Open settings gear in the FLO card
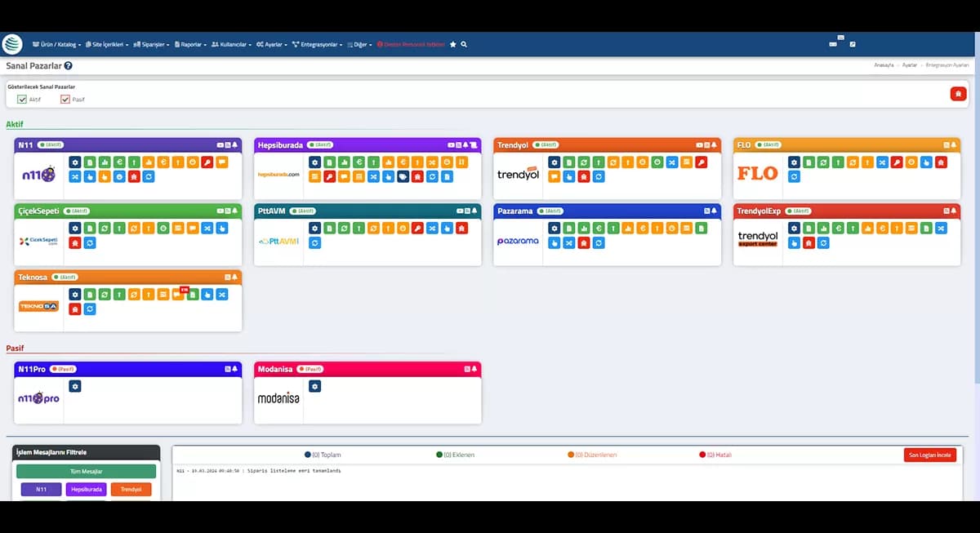980x533 pixels. pyautogui.click(x=793, y=162)
